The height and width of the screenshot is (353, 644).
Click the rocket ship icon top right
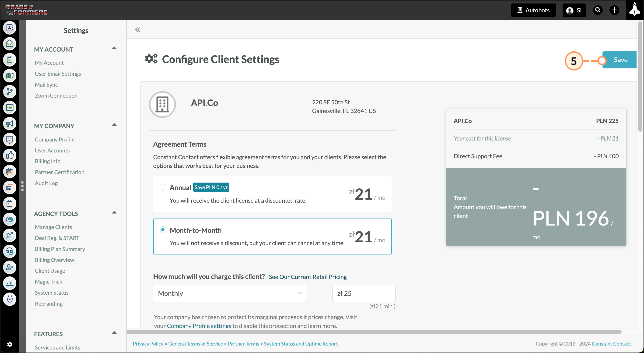tap(635, 10)
